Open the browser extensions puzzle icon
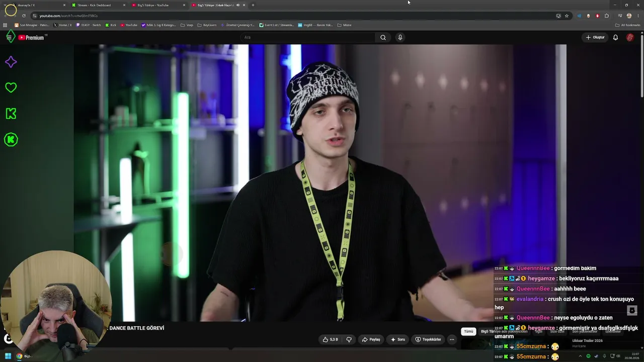This screenshot has height=362, width=644. 607,16
